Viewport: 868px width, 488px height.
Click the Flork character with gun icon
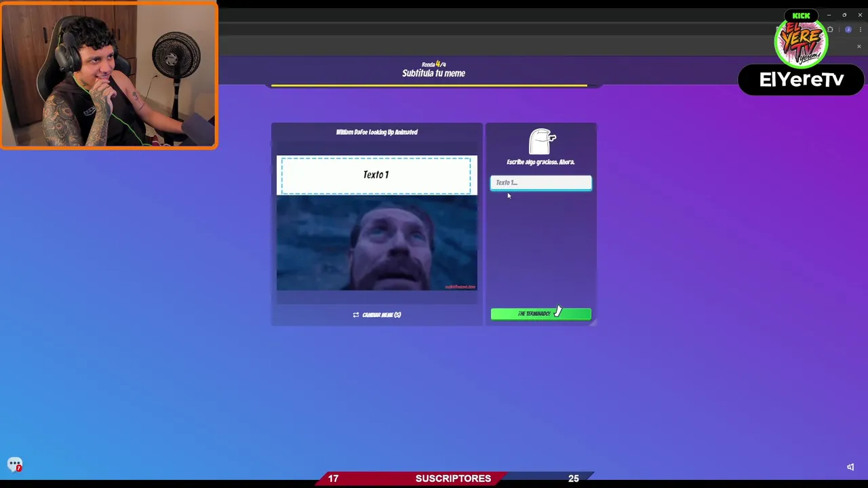[x=541, y=142]
